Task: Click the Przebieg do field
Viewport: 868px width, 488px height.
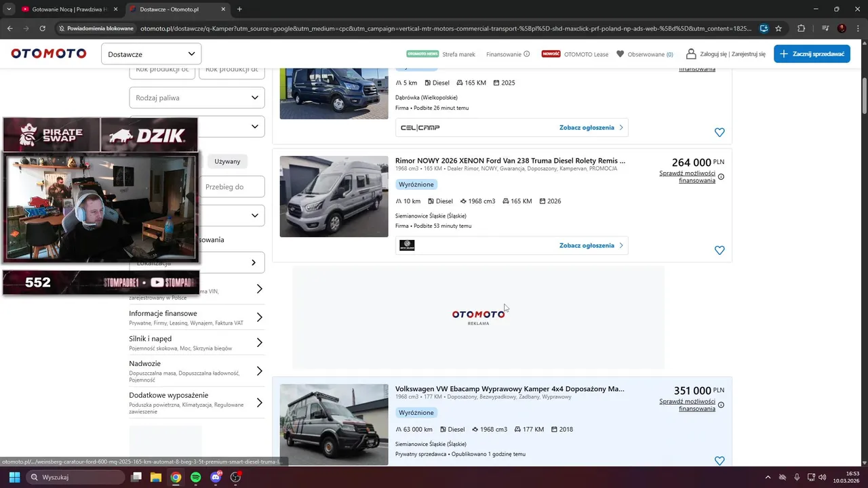Action: [232, 187]
